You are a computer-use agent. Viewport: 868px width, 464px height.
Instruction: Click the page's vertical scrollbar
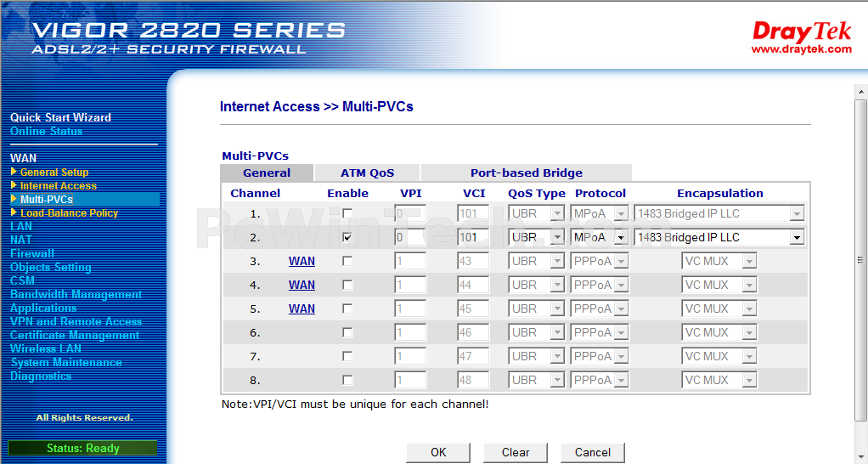[860, 255]
